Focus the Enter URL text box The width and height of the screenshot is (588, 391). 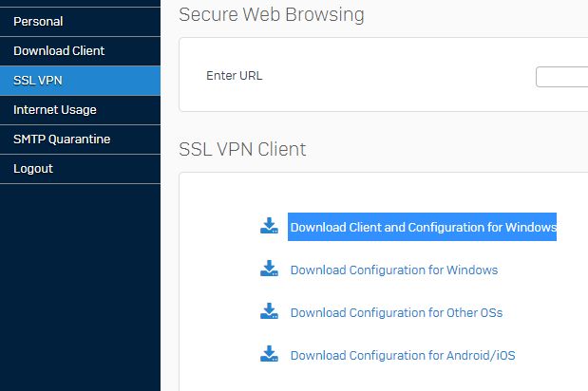point(561,77)
